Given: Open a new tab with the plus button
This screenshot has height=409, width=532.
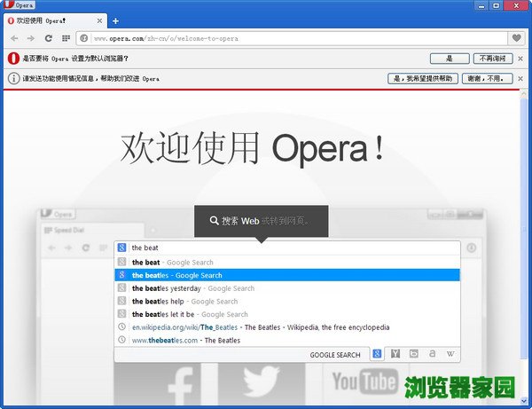Looking at the screenshot, I should [x=115, y=21].
